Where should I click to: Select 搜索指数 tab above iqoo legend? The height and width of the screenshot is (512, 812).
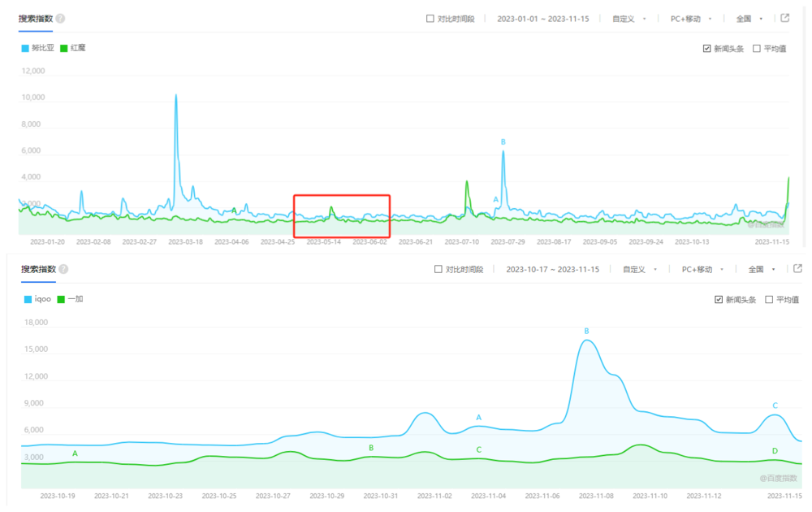[38, 269]
